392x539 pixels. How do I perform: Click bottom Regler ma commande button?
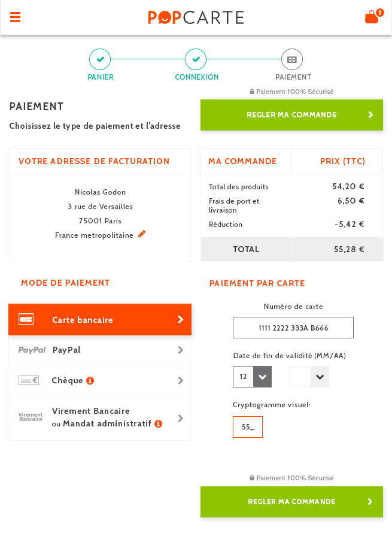tap(291, 502)
